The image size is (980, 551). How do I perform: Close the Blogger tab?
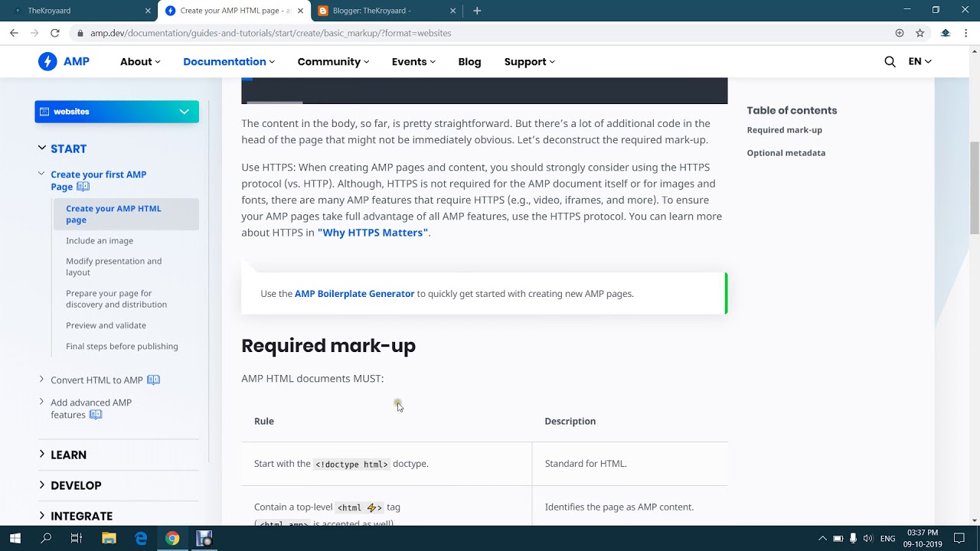point(453,11)
